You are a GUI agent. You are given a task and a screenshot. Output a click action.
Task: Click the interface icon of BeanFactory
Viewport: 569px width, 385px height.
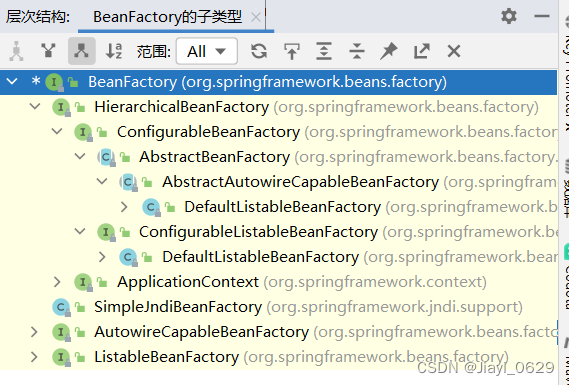pyautogui.click(x=54, y=82)
